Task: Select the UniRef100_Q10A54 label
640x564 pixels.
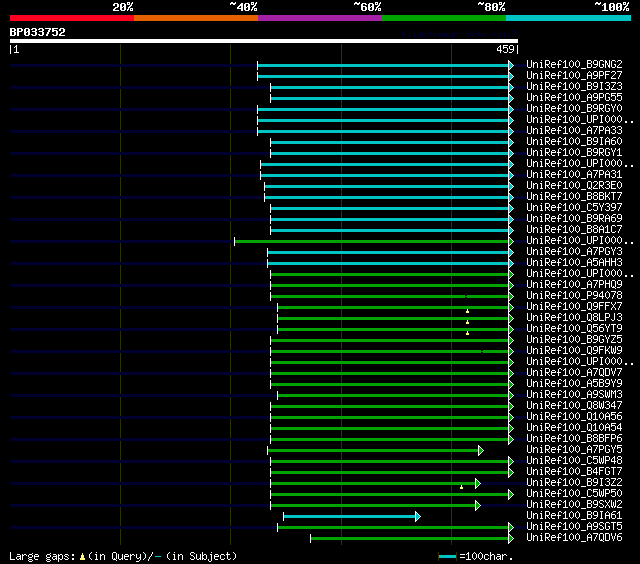Action: [x=574, y=428]
